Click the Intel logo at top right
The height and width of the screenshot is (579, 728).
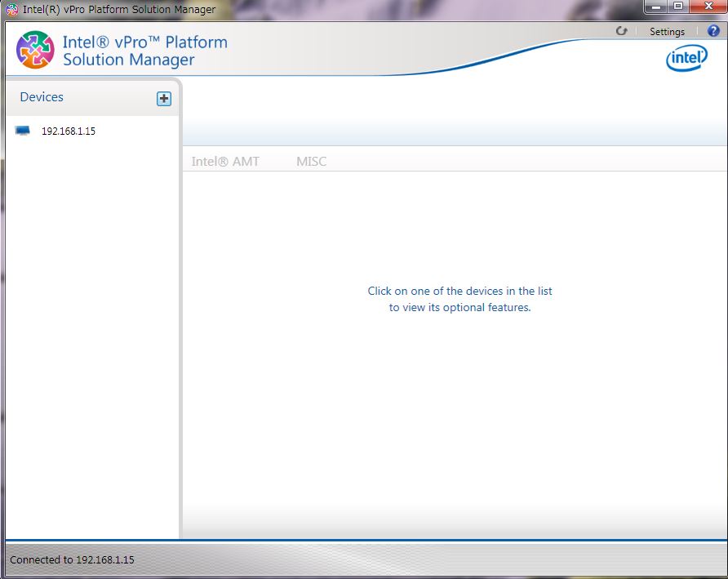click(686, 58)
